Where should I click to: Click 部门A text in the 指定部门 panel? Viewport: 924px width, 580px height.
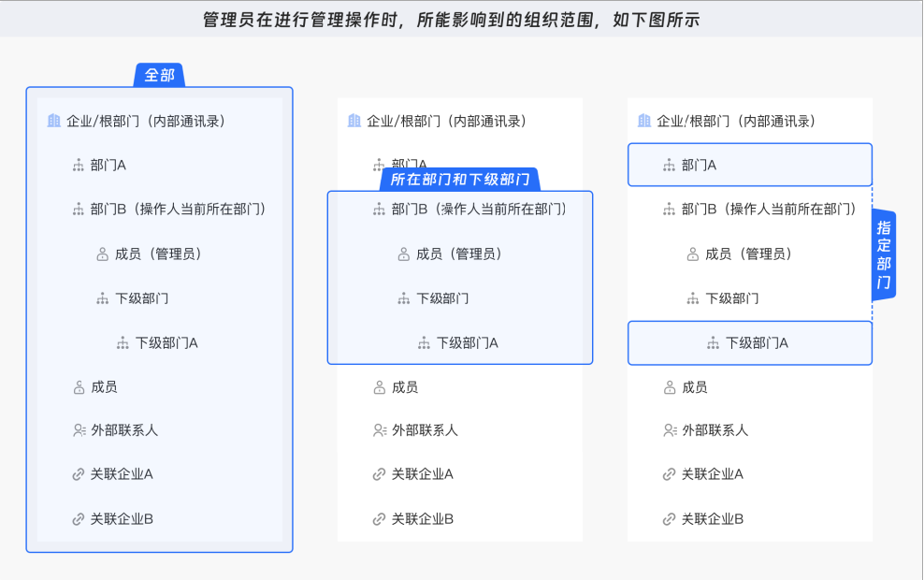[699, 166]
